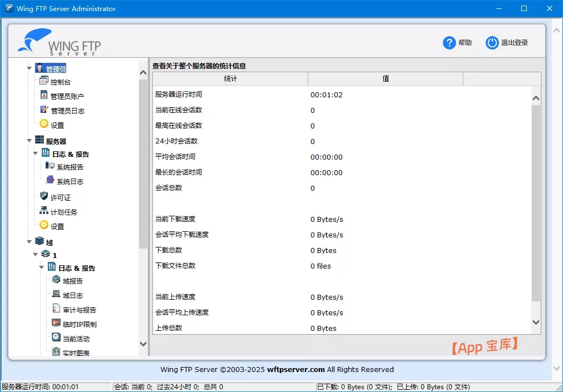563x392 pixels.
Task: Click the 退出登录 logout button
Action: point(507,43)
